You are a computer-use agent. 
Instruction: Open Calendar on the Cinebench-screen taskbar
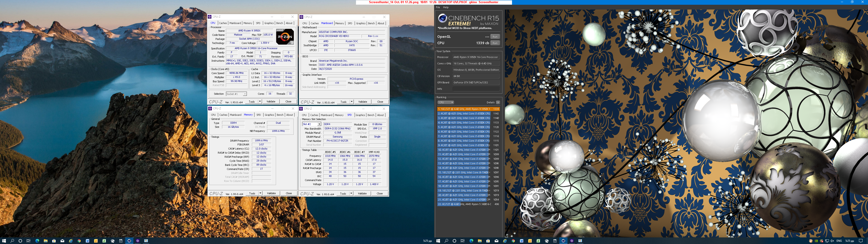point(555,241)
